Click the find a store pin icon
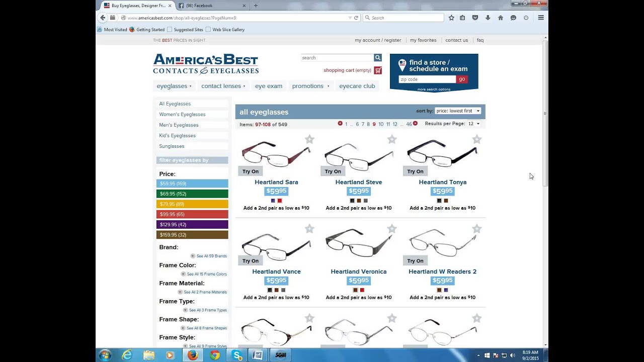The image size is (644, 362). click(x=402, y=65)
